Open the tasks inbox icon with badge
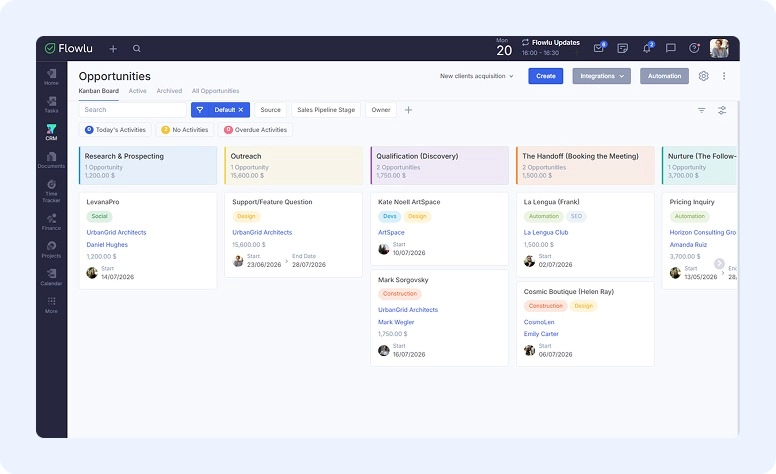The width and height of the screenshot is (776, 474). click(x=599, y=47)
